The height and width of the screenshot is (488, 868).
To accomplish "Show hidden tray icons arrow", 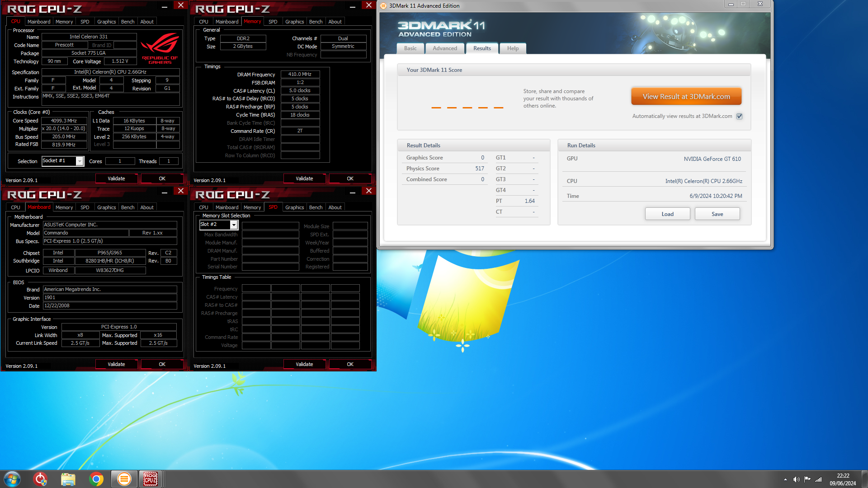I will tap(785, 479).
